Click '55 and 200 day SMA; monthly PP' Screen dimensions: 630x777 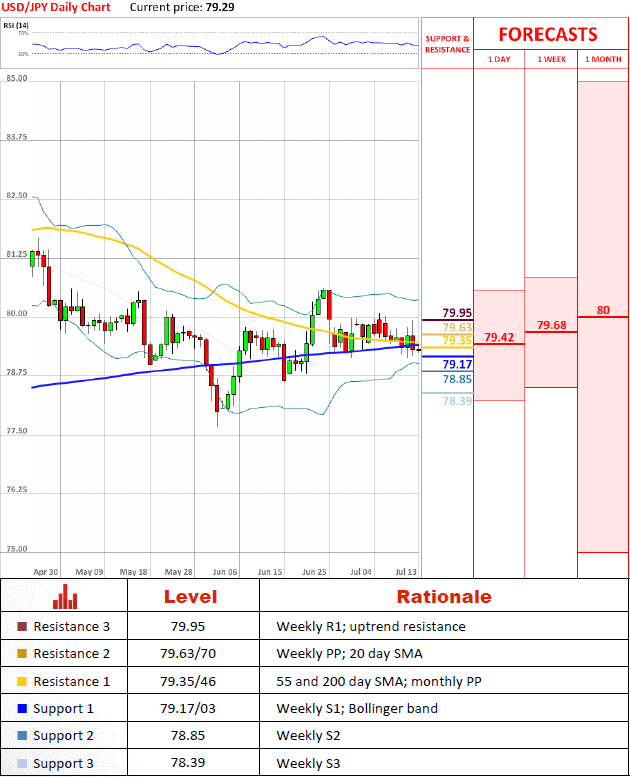(x=379, y=681)
